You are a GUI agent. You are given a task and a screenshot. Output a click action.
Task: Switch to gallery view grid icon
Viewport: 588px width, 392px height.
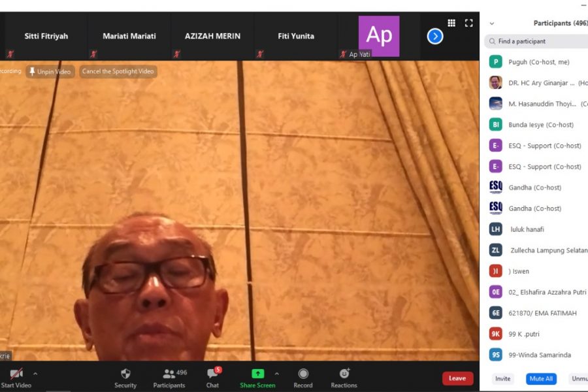451,23
